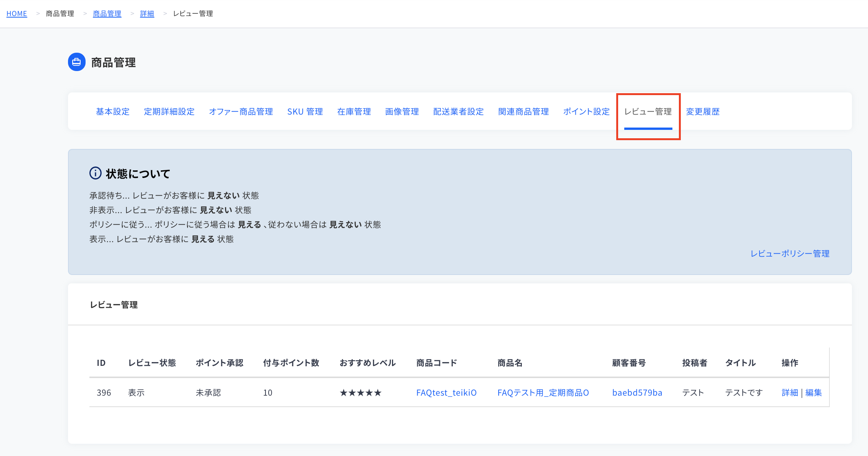Open the オファー商品管理 tab
The width and height of the screenshot is (868, 456).
click(241, 112)
